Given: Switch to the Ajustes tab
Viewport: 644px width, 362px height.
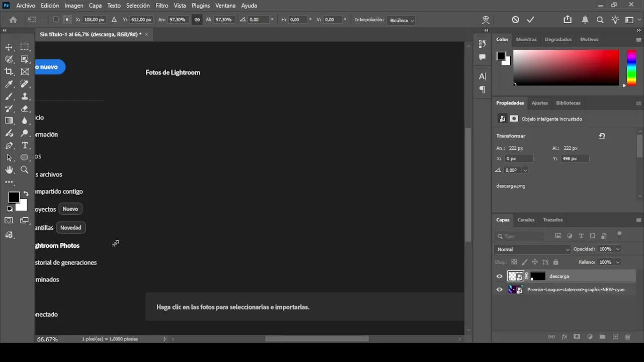Looking at the screenshot, I should point(539,103).
